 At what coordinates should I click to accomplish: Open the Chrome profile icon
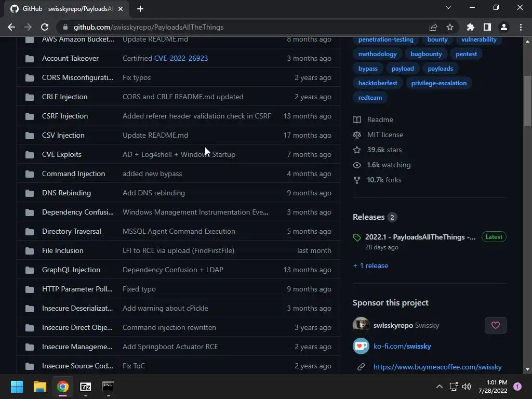point(504,27)
